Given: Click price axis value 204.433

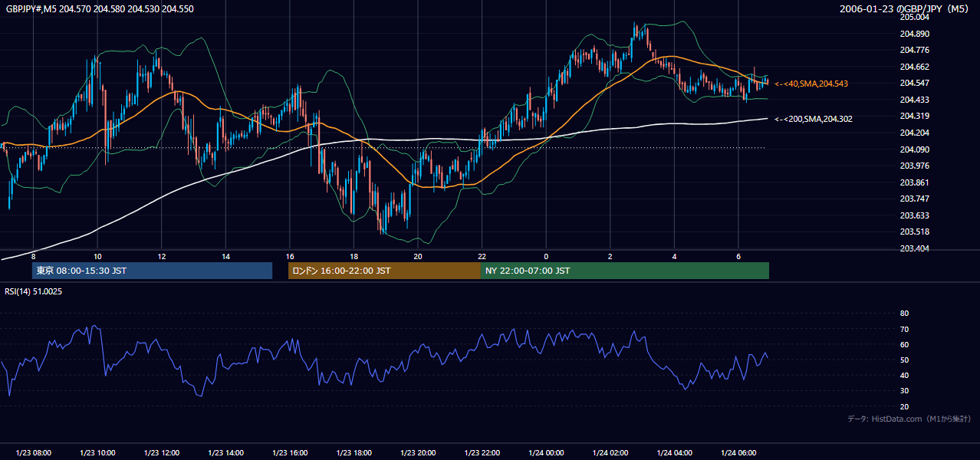Looking at the screenshot, I should tap(915, 100).
